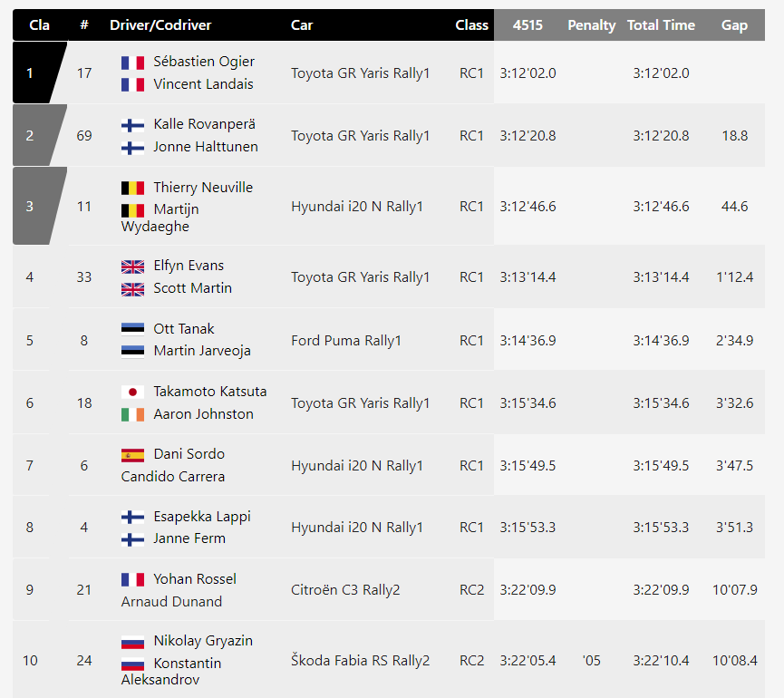Click Russian flag beside Nikolay Gryazin
The height and width of the screenshot is (698, 784).
tap(132, 642)
